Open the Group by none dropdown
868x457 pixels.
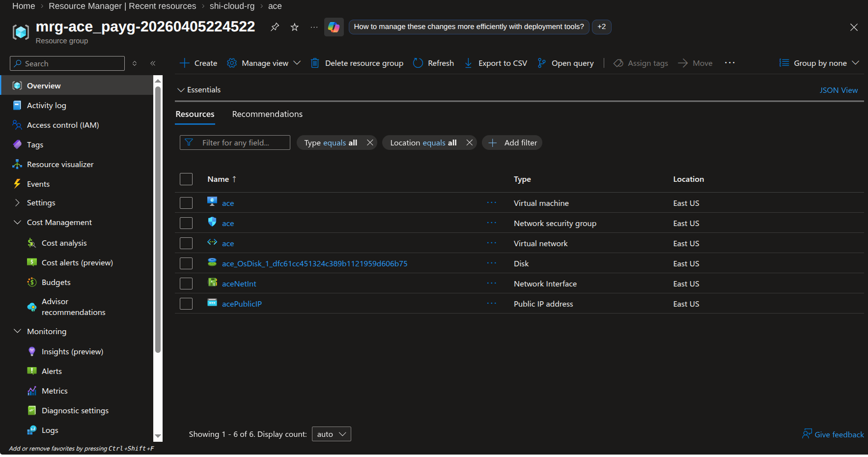point(819,63)
